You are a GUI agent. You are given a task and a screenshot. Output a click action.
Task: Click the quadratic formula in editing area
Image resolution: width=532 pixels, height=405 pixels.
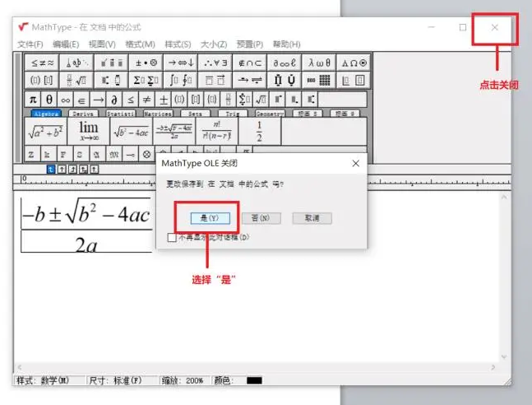[x=86, y=225]
